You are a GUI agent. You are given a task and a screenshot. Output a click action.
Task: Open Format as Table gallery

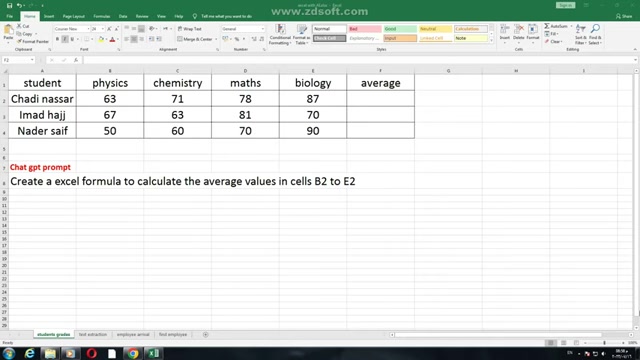(301, 34)
